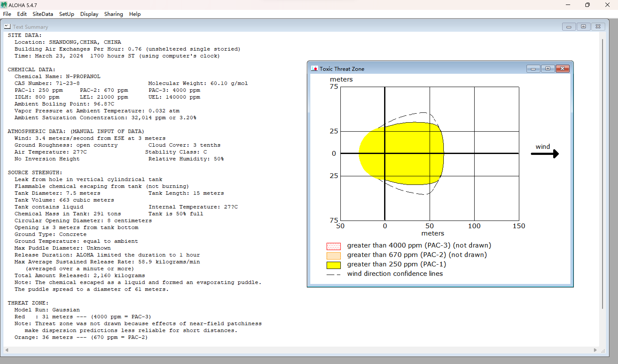The width and height of the screenshot is (618, 364).
Task: Click the red PAC-3 legend swatch
Action: click(x=333, y=246)
